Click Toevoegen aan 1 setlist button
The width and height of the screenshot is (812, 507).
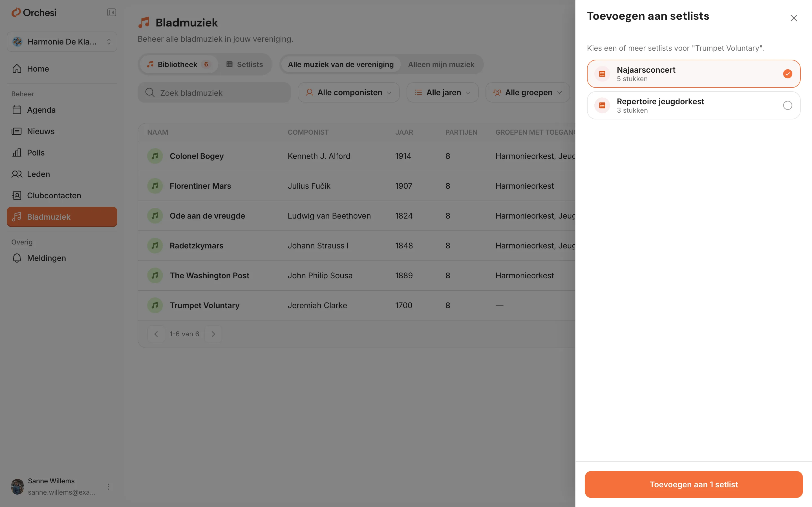pos(694,484)
